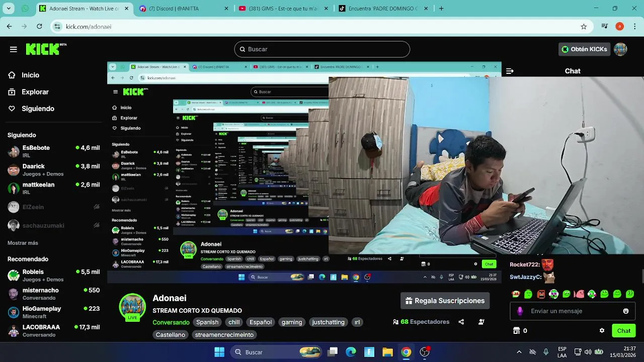
Task: Click the streamencrecimeinto tag
Action: point(224,335)
